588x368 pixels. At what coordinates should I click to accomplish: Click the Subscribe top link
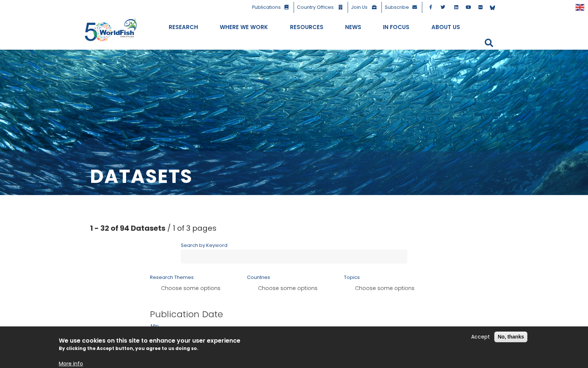401,7
